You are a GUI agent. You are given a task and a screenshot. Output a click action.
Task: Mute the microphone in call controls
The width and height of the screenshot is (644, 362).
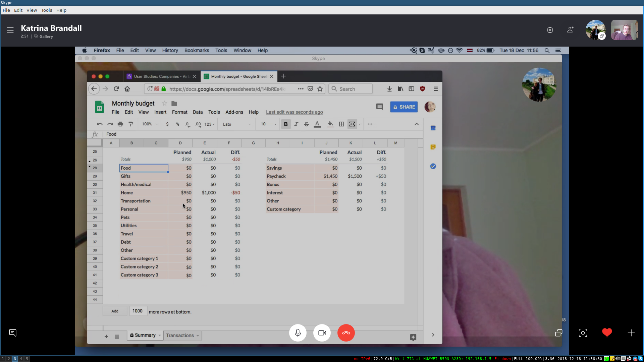(298, 333)
